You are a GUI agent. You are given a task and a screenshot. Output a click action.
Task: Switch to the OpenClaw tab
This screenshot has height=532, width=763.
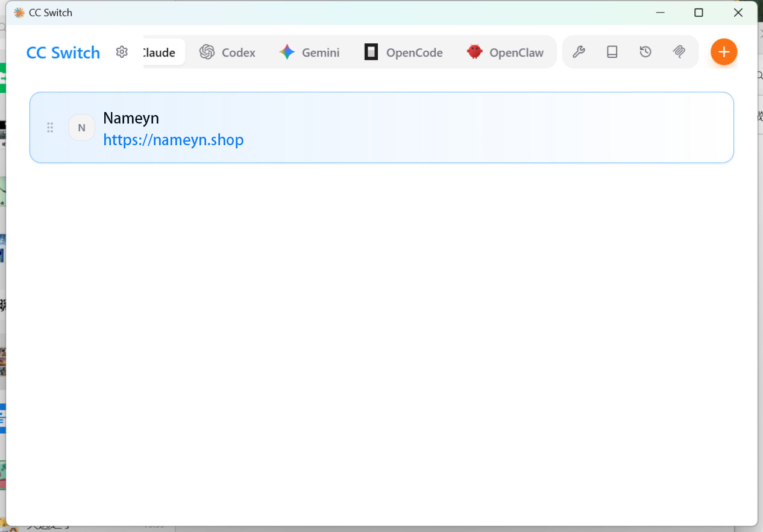coord(505,52)
